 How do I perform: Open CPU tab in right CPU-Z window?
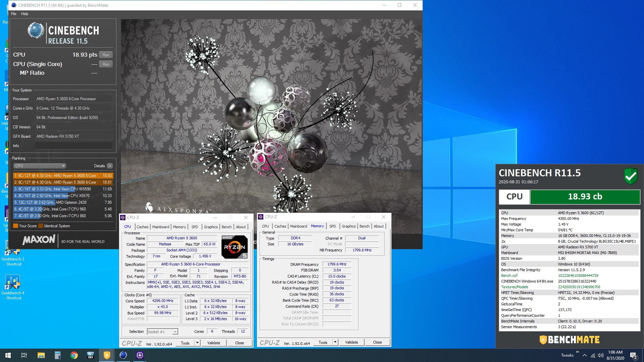[x=265, y=226]
